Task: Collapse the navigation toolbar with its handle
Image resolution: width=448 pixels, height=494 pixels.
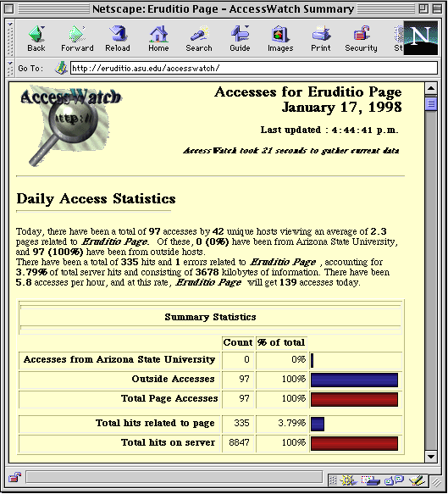Action: click(10, 39)
